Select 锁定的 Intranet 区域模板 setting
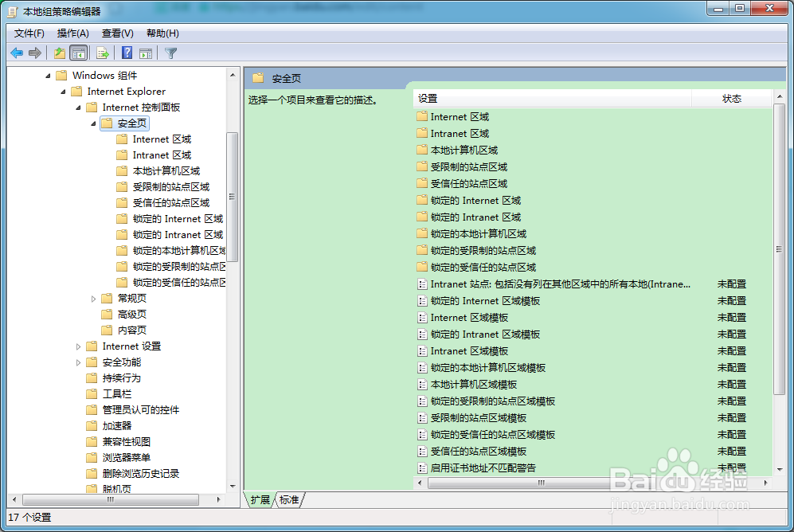The image size is (794, 532). tap(485, 334)
